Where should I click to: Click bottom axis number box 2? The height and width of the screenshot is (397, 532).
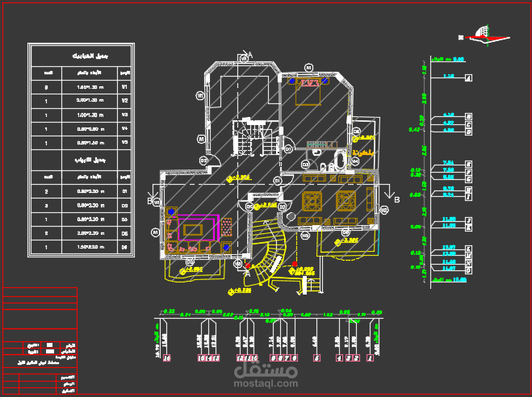pyautogui.click(x=356, y=358)
